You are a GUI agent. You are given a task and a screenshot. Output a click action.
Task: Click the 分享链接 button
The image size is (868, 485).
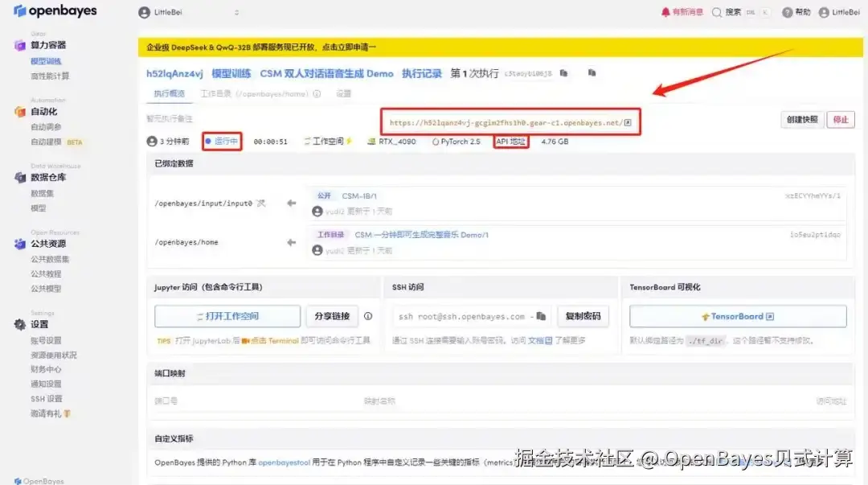(332, 316)
